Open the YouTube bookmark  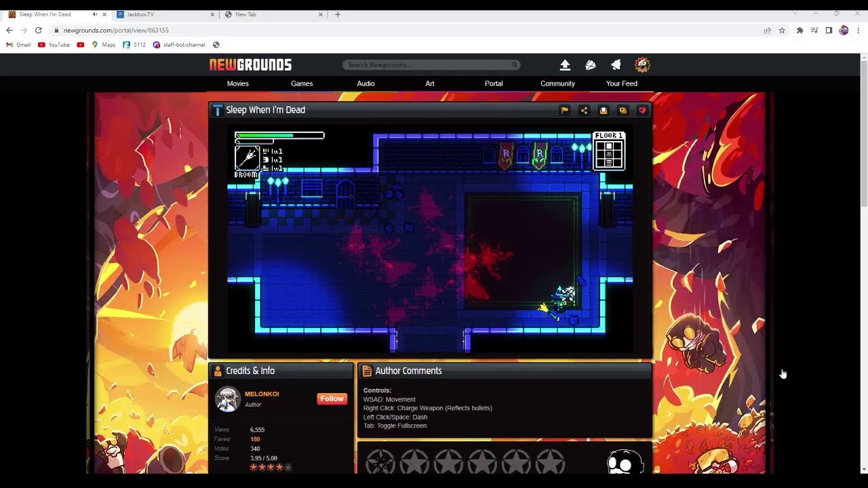pyautogui.click(x=54, y=45)
